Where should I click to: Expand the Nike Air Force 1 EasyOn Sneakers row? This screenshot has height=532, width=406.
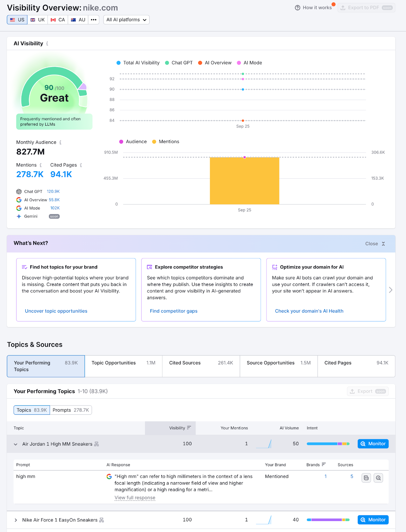pyautogui.click(x=16, y=520)
